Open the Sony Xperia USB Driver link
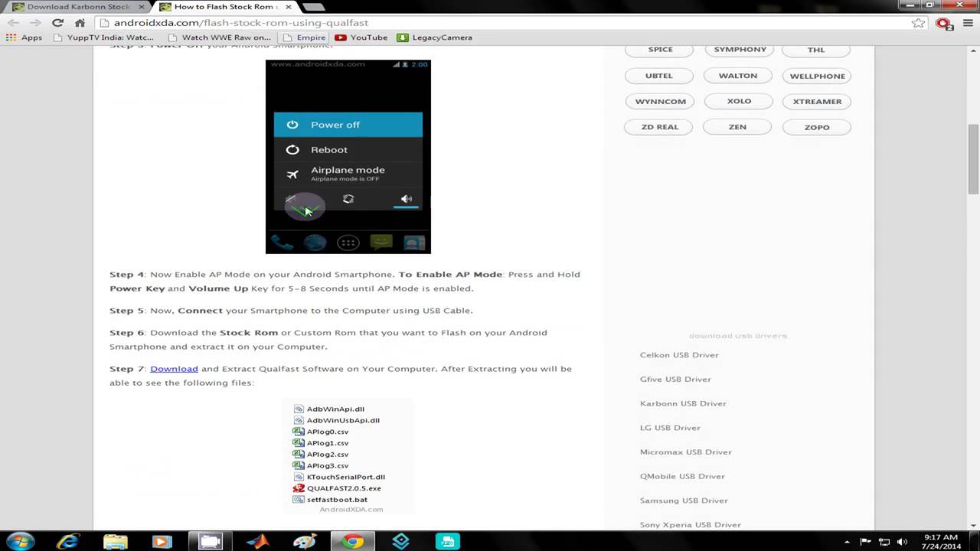The height and width of the screenshot is (551, 980). coord(690,525)
